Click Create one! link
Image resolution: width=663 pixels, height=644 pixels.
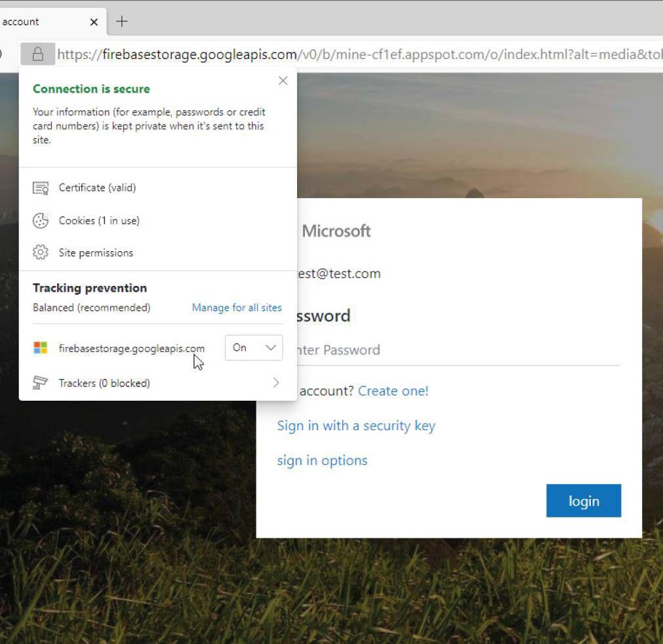(x=393, y=391)
